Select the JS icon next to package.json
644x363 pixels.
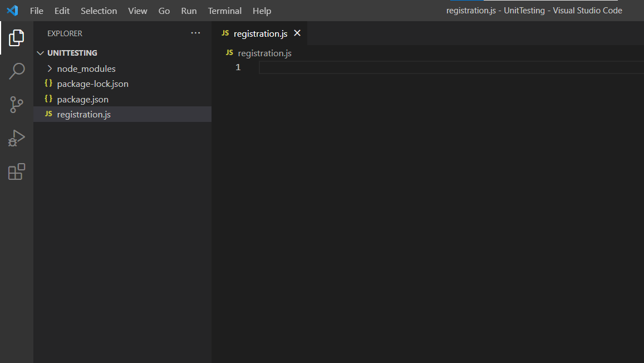[x=48, y=99]
